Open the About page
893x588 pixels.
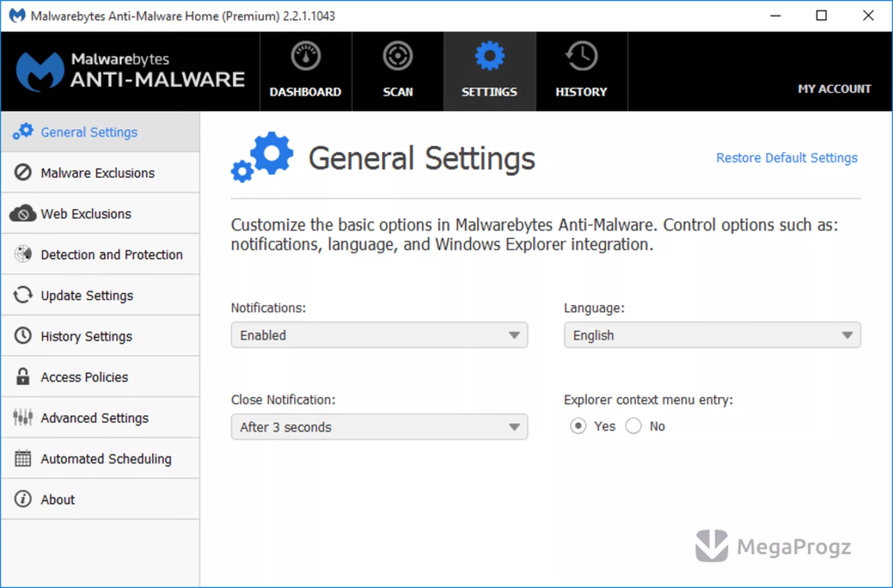click(x=100, y=499)
